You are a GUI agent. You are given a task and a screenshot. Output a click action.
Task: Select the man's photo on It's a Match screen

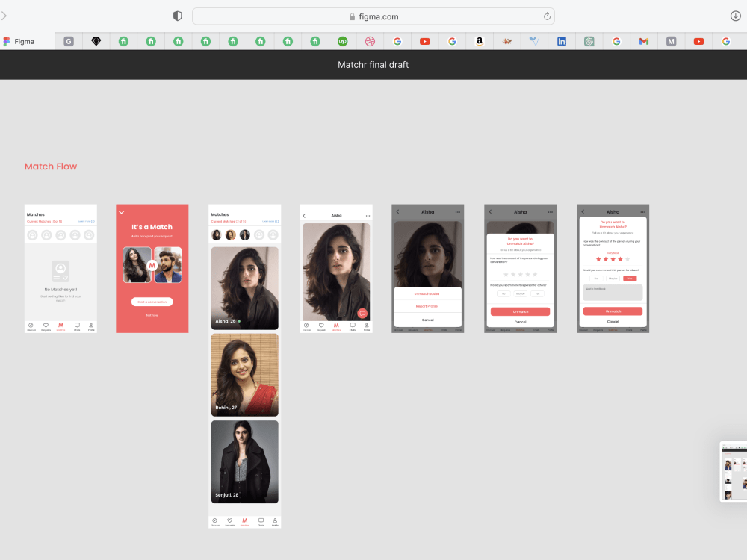(x=167, y=265)
